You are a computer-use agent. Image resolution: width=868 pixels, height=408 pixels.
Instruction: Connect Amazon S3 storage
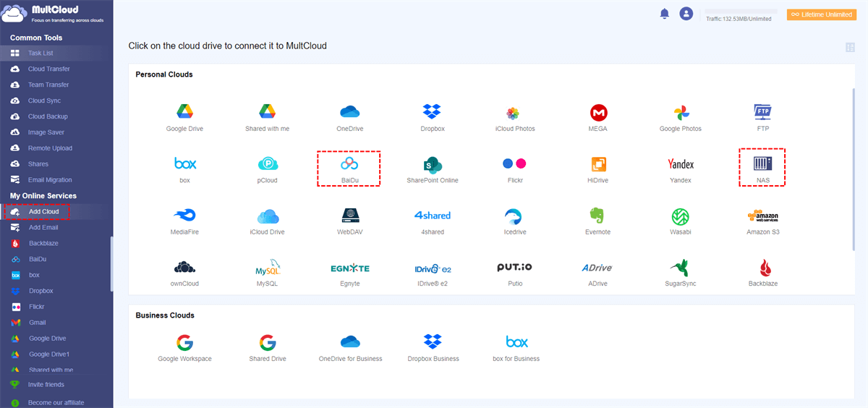click(x=763, y=216)
